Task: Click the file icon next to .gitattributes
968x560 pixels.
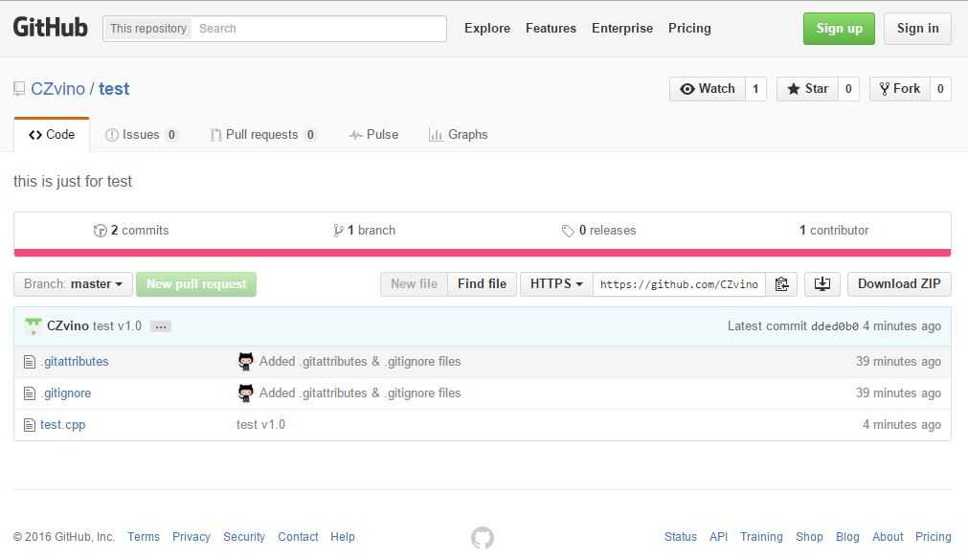Action: 29,362
